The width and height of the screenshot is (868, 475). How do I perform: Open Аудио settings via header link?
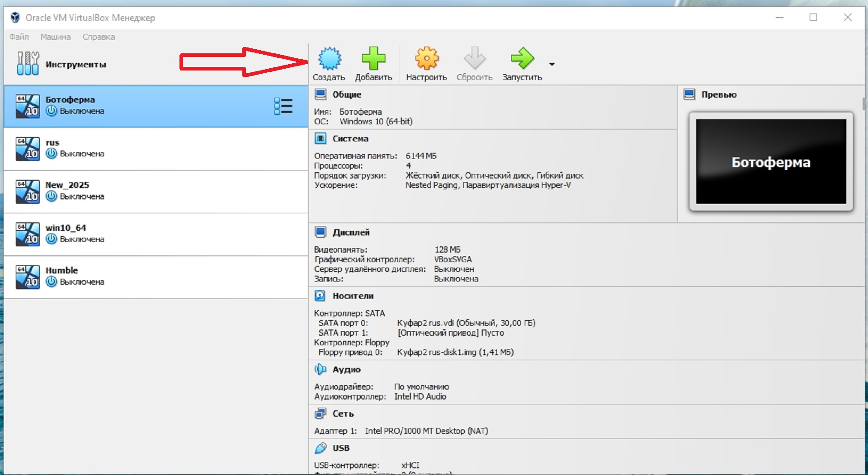(x=347, y=370)
